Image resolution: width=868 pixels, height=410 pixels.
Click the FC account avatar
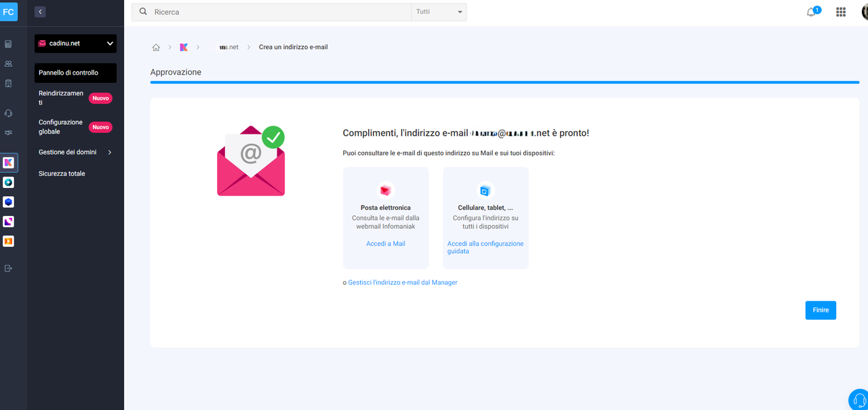(x=8, y=12)
